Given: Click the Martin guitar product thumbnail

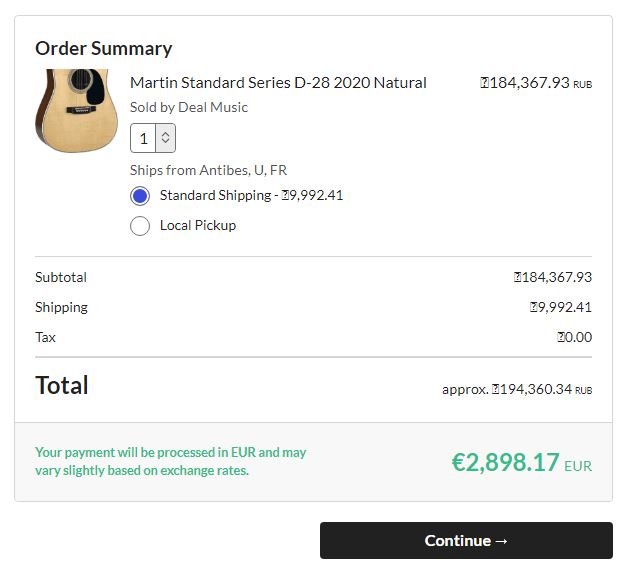Looking at the screenshot, I should [76, 110].
